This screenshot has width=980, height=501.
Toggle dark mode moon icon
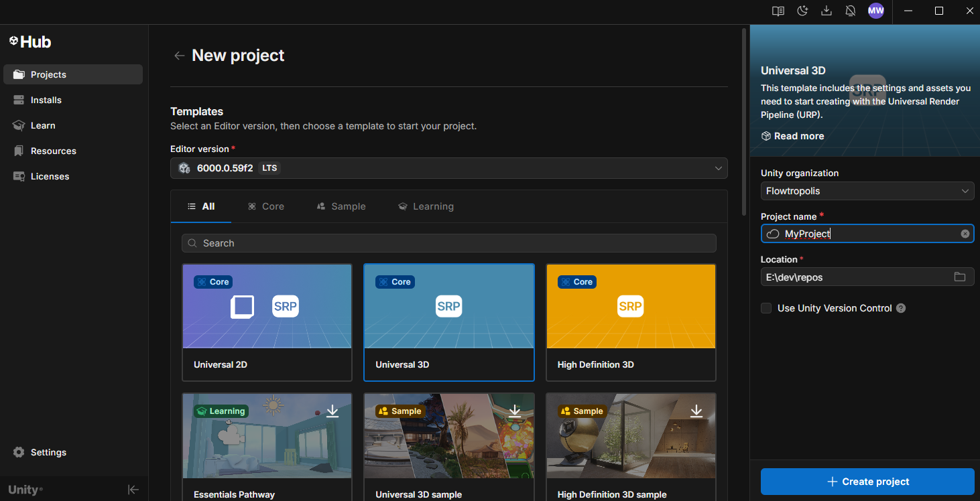pyautogui.click(x=802, y=11)
